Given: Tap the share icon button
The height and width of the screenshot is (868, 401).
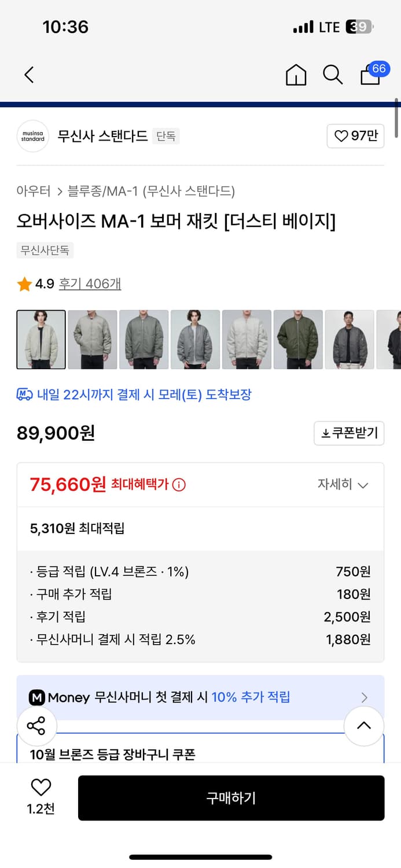Looking at the screenshot, I should pyautogui.click(x=36, y=726).
